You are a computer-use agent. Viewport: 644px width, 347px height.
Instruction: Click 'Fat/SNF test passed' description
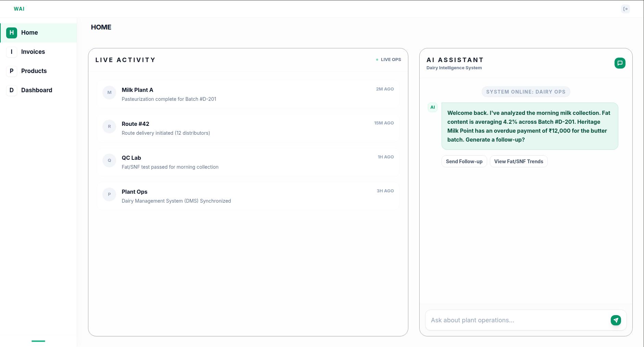pos(170,167)
